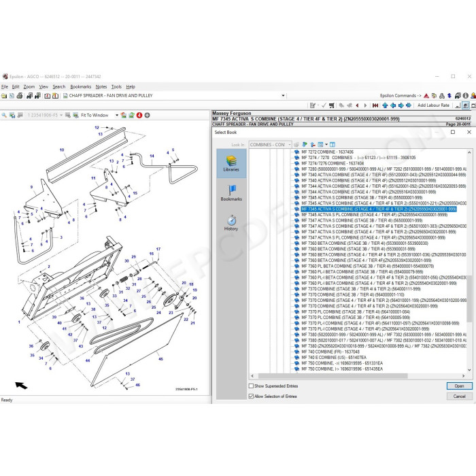Open the Notes menu
This screenshot has height=476, width=476.
[x=101, y=87]
